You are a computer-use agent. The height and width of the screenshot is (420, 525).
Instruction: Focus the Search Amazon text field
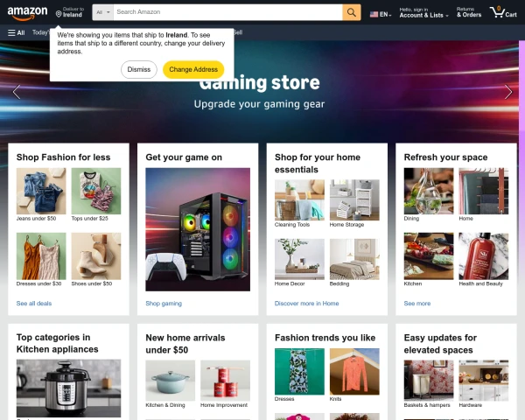(227, 12)
